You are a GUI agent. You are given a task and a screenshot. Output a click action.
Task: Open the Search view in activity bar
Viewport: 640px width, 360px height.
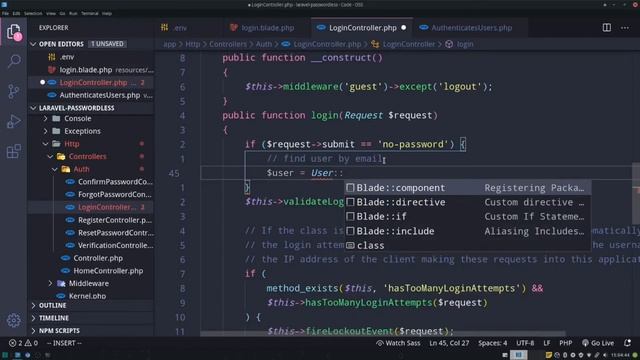[x=14, y=61]
